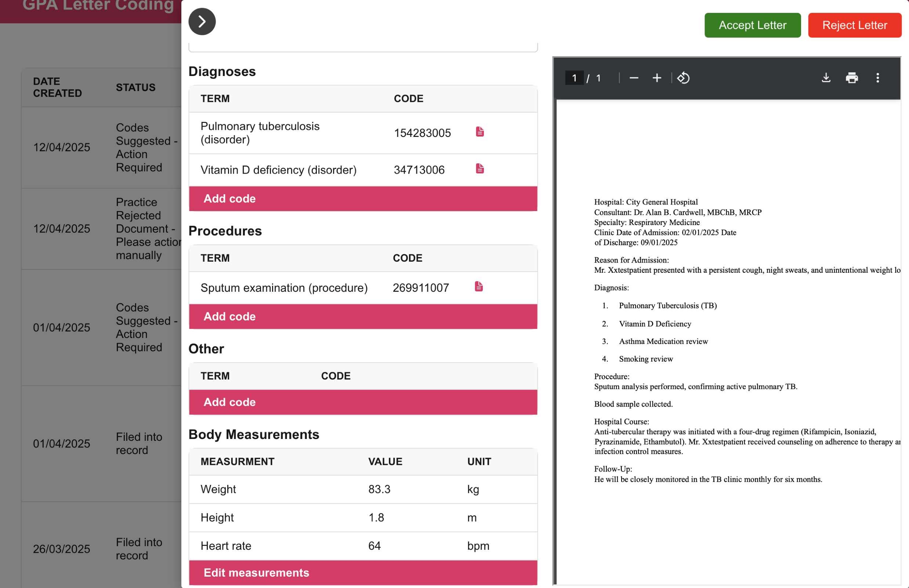909x588 pixels.
Task: Add code under Diagnoses
Action: (x=363, y=199)
